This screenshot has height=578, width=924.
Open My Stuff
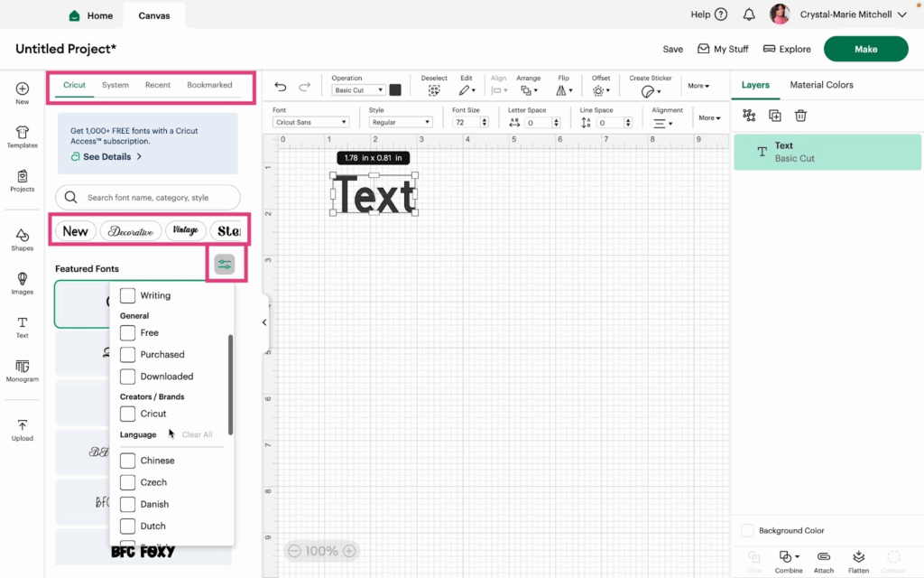(x=723, y=49)
